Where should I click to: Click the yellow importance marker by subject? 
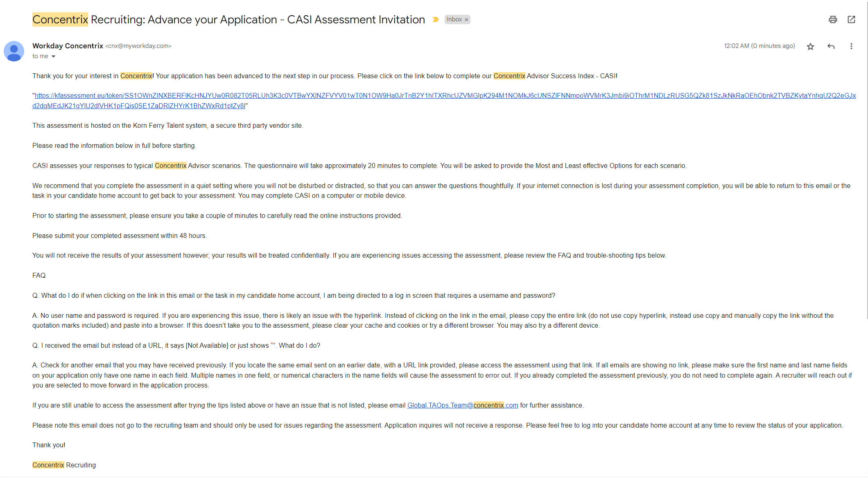click(436, 20)
